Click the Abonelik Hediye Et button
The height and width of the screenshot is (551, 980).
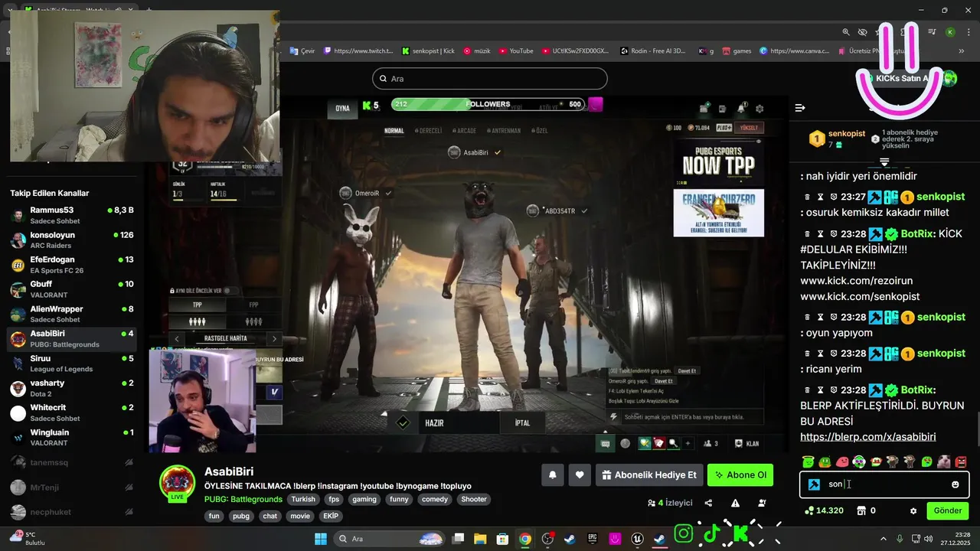649,475
